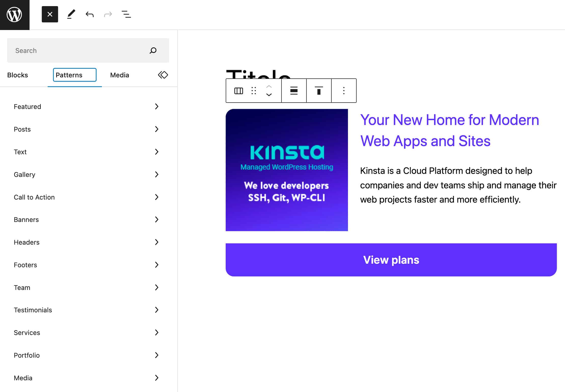This screenshot has height=392, width=565.
Task: Click the Redo arrow icon
Action: point(108,14)
